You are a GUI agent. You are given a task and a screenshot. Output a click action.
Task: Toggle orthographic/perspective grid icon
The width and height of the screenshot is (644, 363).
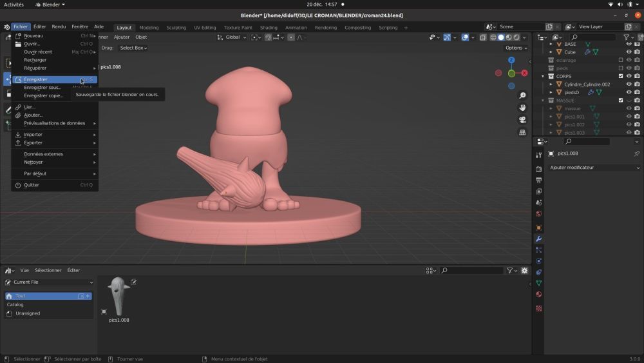coord(522,132)
